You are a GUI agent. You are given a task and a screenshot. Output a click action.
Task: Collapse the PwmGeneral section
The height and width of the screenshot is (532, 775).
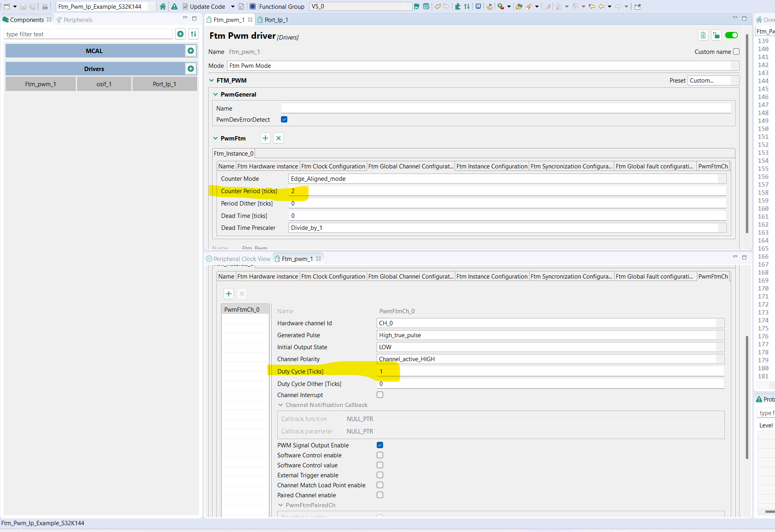click(x=215, y=94)
